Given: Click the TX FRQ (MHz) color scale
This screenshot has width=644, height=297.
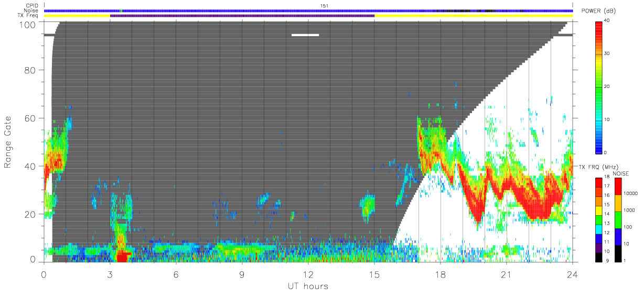Looking at the screenshot, I should click(599, 219).
